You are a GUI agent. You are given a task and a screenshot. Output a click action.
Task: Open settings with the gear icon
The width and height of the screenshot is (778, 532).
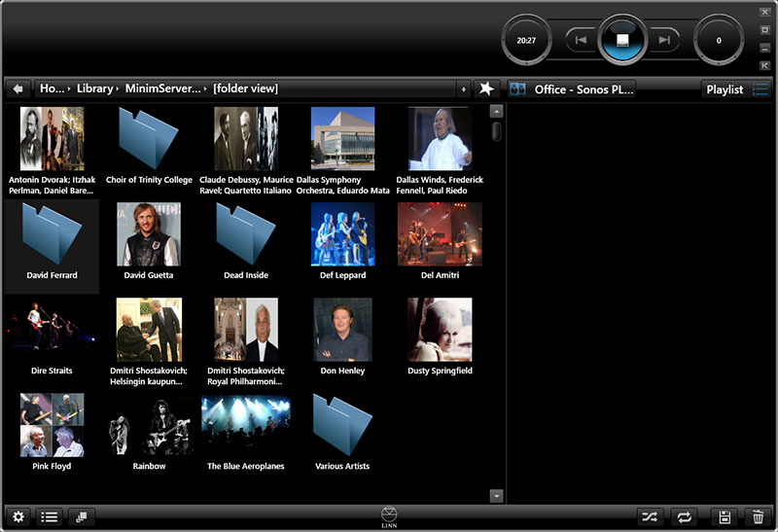coord(18,517)
